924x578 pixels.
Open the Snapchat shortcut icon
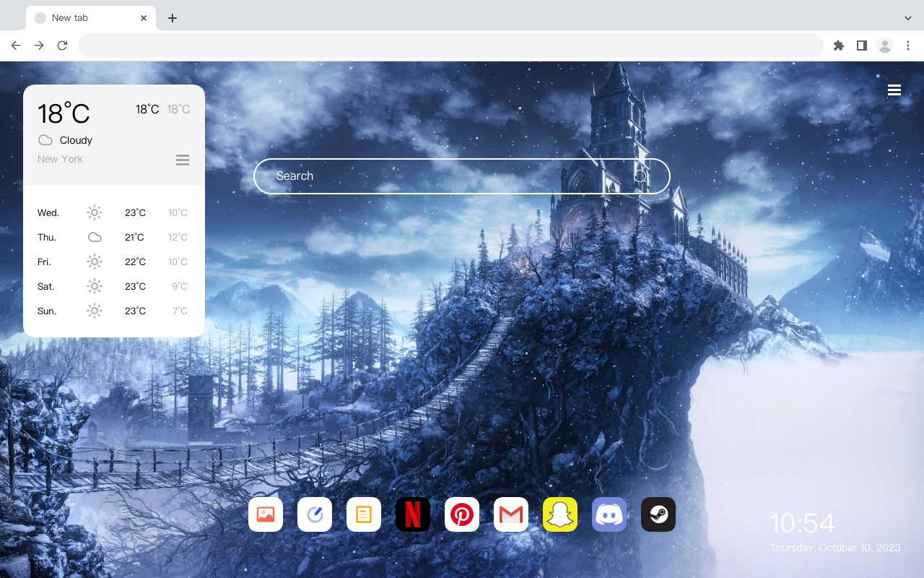[x=560, y=514]
